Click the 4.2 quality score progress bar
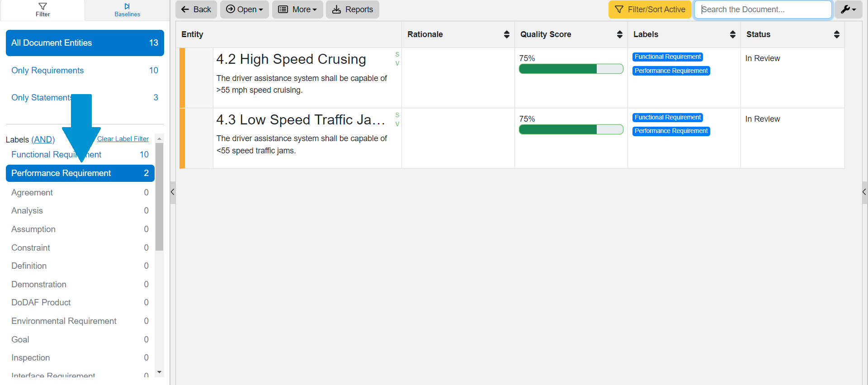This screenshot has width=868, height=385. click(x=571, y=69)
